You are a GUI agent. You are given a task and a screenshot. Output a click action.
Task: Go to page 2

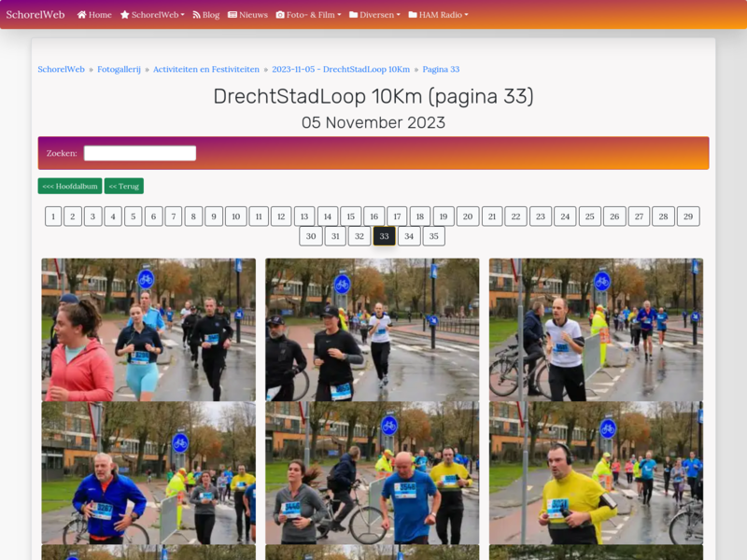(x=73, y=217)
